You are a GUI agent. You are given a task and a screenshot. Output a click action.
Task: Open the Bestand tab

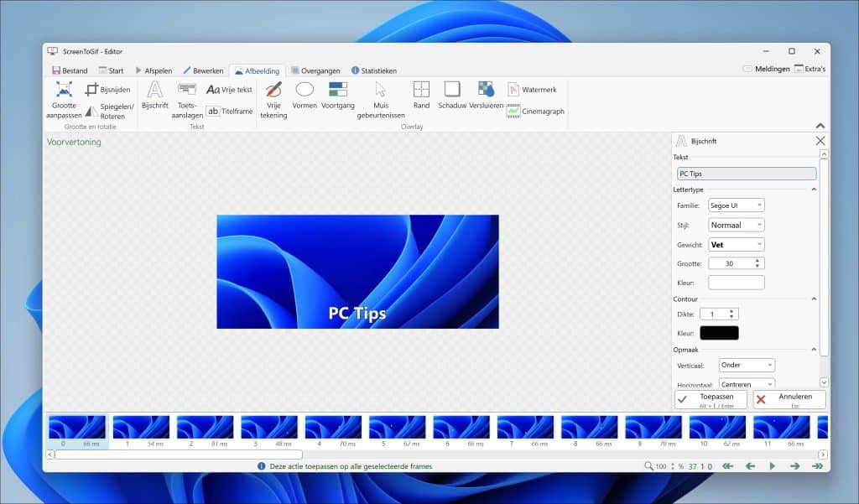pyautogui.click(x=70, y=70)
